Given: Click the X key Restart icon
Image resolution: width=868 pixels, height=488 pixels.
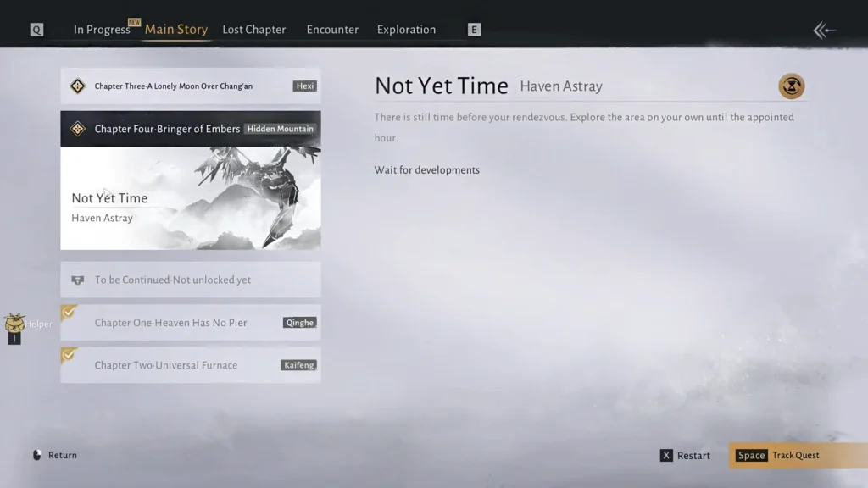Looking at the screenshot, I should click(666, 455).
